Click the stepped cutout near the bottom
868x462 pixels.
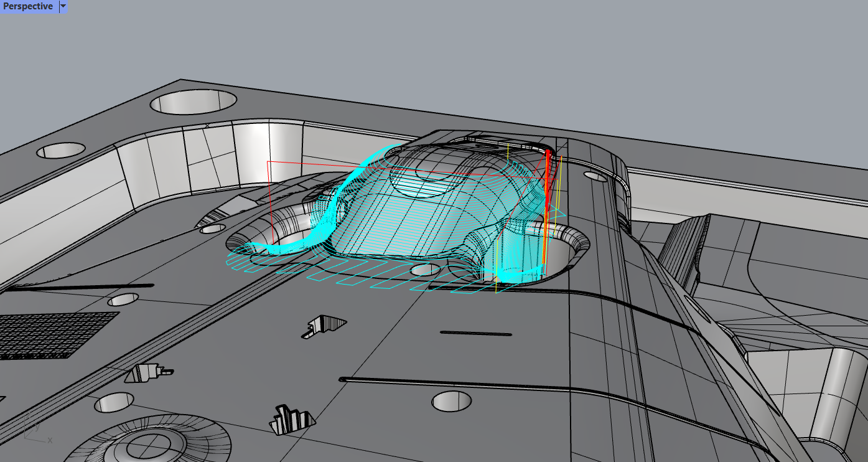pyautogui.click(x=291, y=420)
